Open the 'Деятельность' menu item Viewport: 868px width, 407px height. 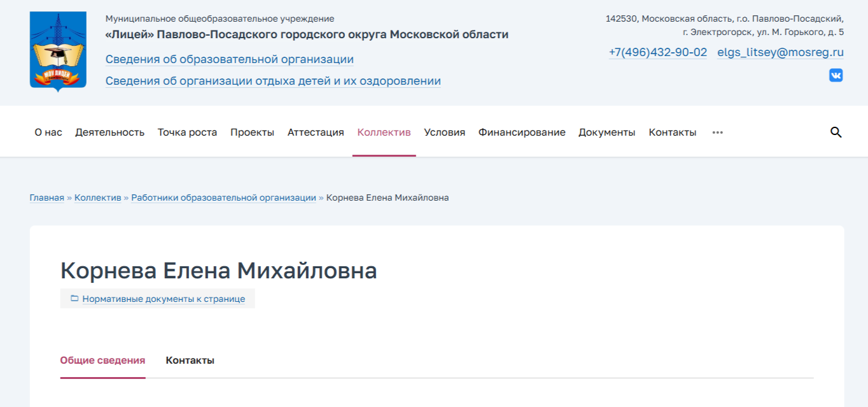coord(109,132)
